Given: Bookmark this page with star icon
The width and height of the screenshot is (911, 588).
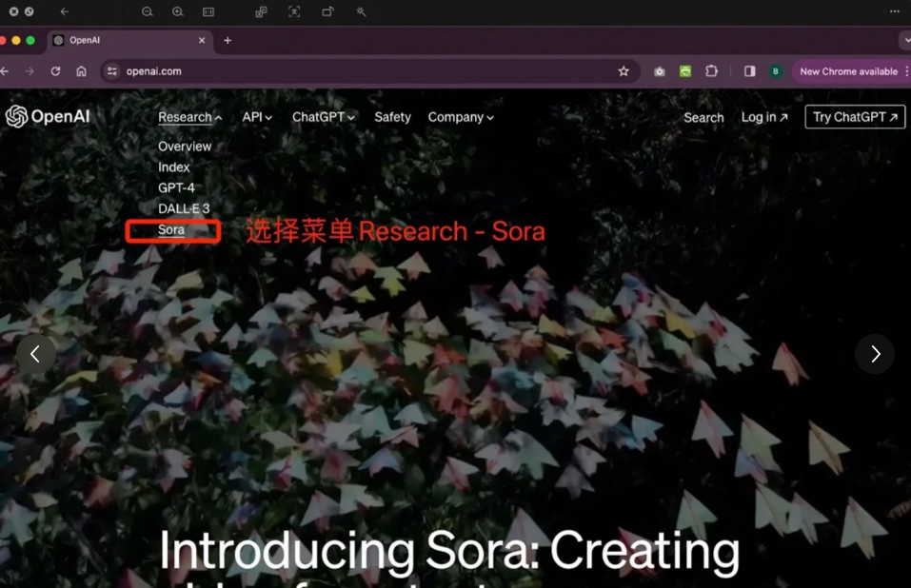Looking at the screenshot, I should click(624, 70).
